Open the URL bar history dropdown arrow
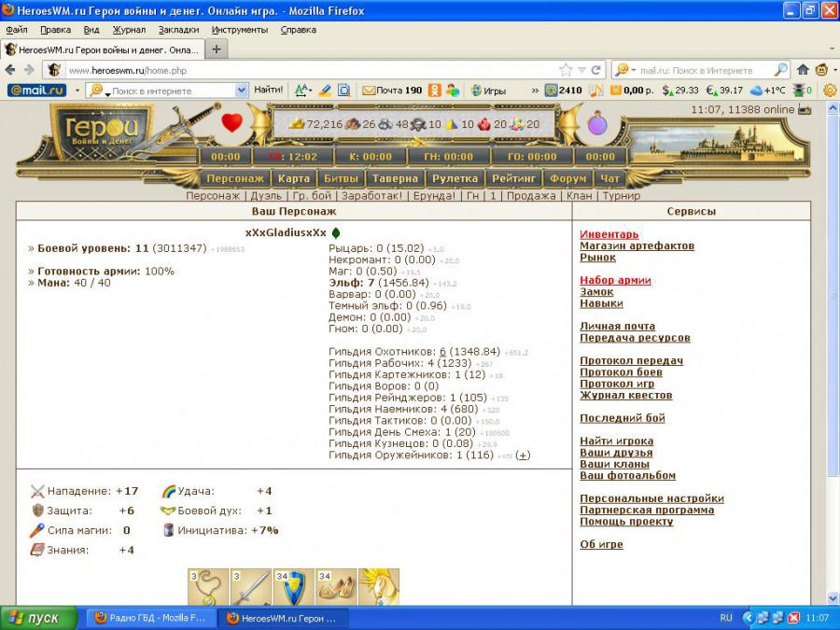Image resolution: width=840 pixels, height=630 pixels. pyautogui.click(x=581, y=70)
